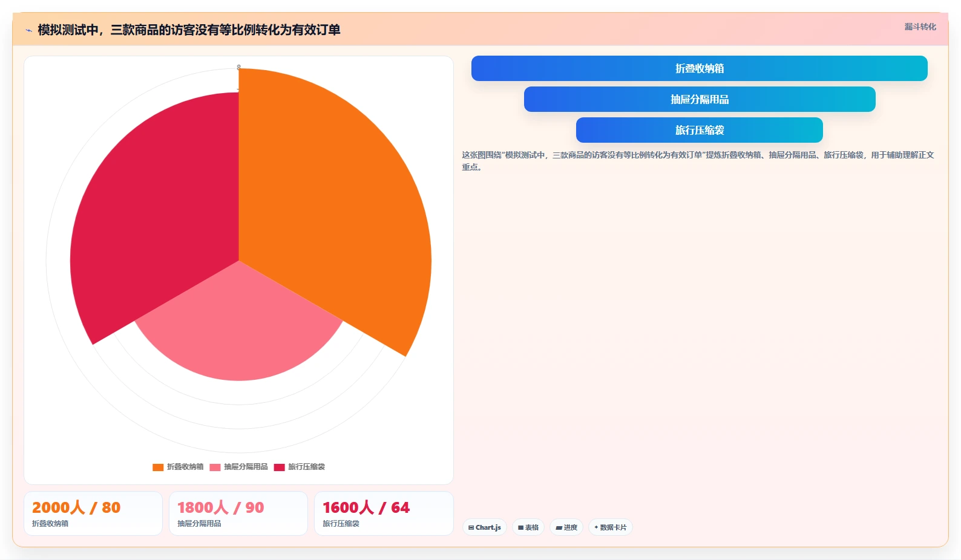
Task: Select the 表格 tag chip
Action: 528,527
